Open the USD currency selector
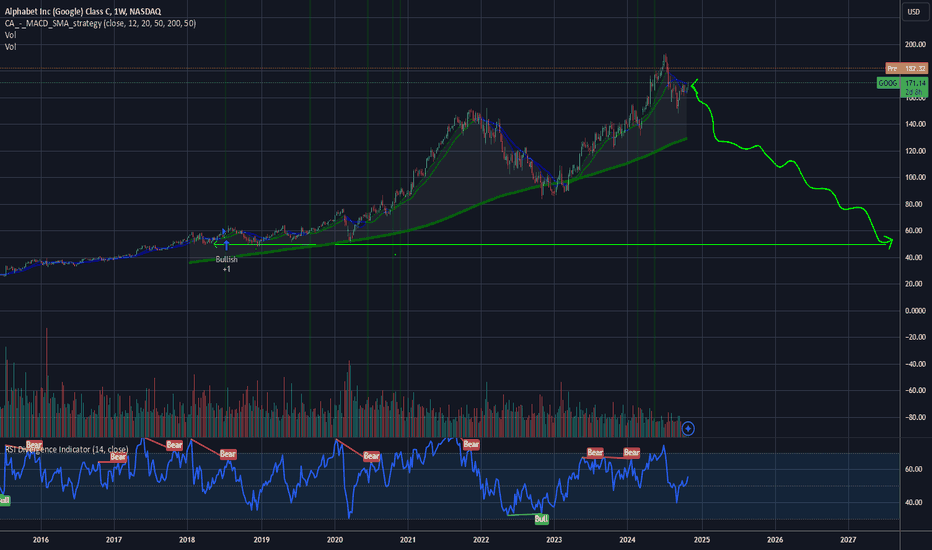This screenshot has width=932, height=550. click(914, 11)
